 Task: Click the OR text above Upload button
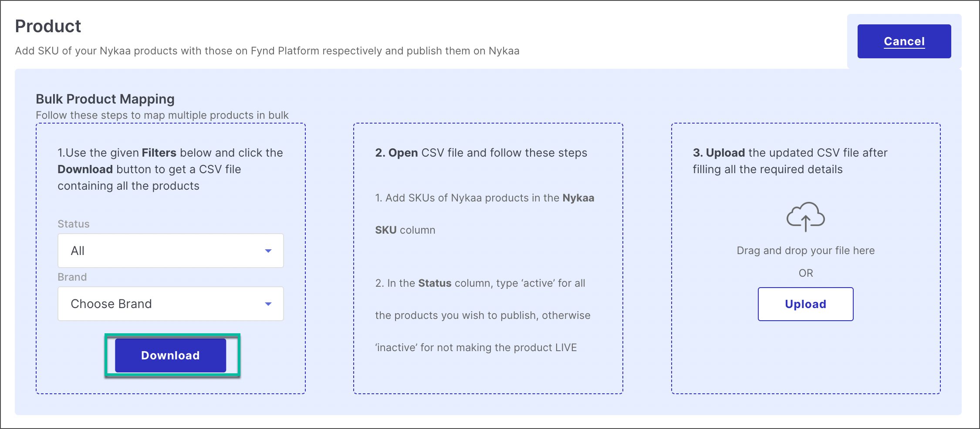tap(806, 273)
